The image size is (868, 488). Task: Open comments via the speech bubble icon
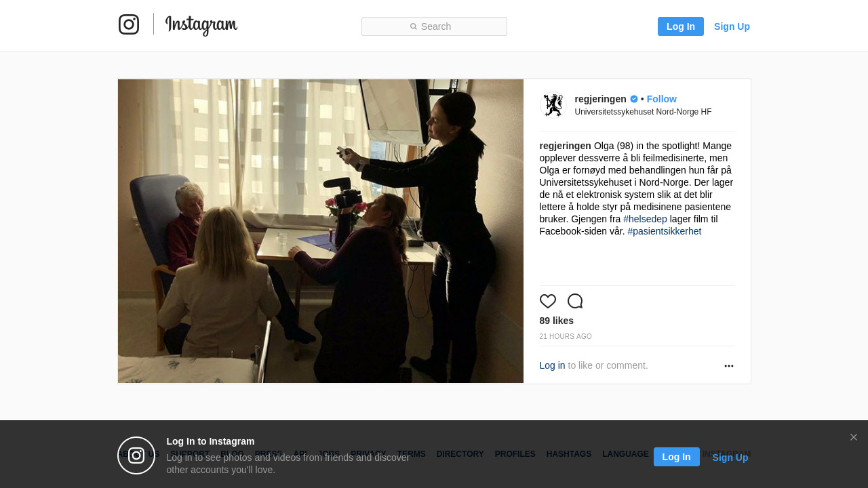point(575,302)
